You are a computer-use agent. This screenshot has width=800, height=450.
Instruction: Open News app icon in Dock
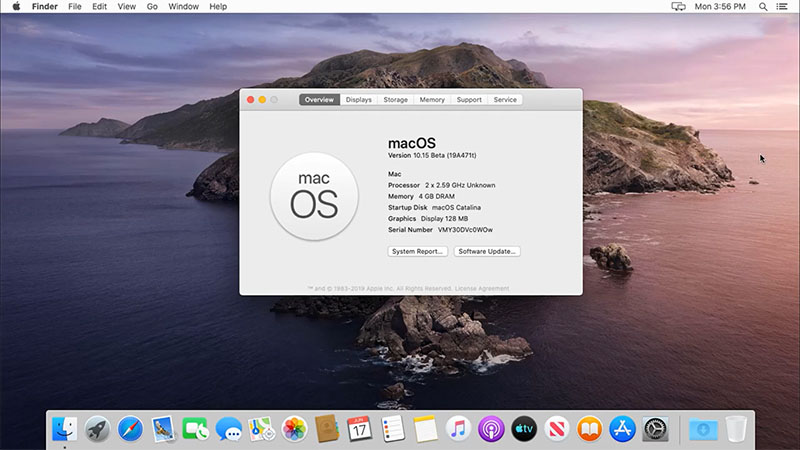[x=557, y=429]
